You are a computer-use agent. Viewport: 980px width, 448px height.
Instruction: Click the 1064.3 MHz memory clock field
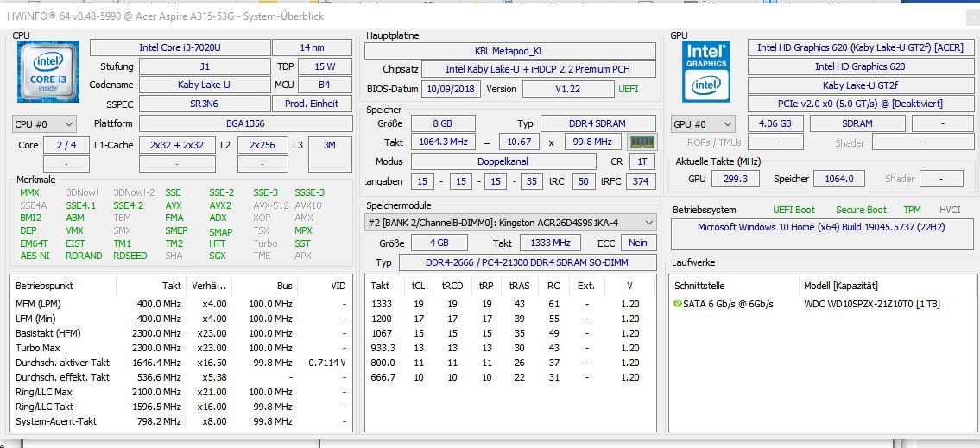click(x=443, y=142)
